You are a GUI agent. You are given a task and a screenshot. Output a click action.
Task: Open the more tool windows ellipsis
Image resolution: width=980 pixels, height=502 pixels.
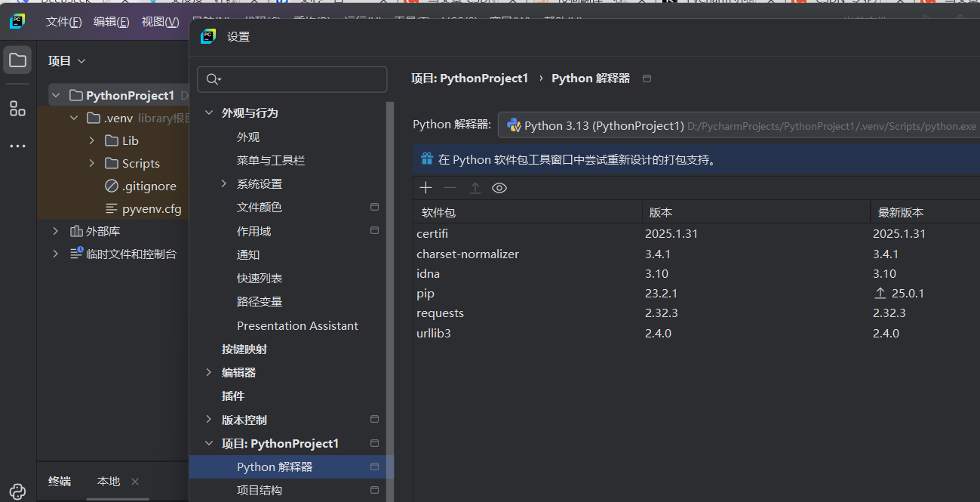click(17, 146)
